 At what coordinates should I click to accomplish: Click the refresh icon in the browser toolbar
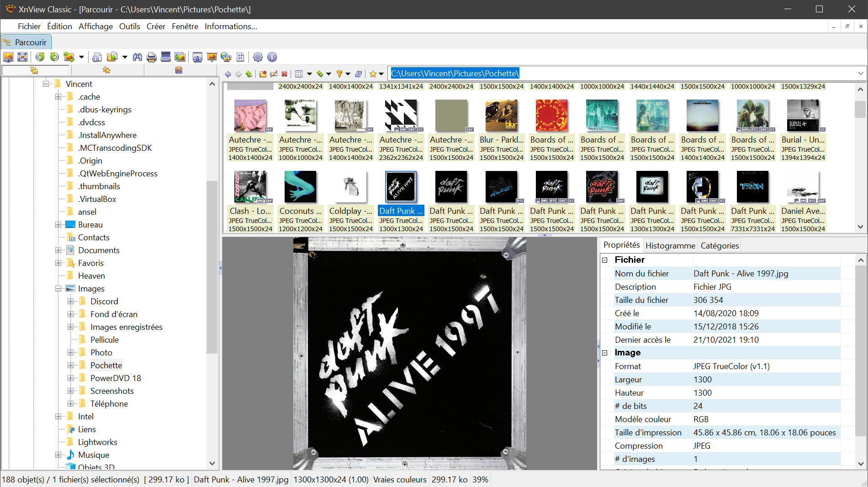point(359,74)
